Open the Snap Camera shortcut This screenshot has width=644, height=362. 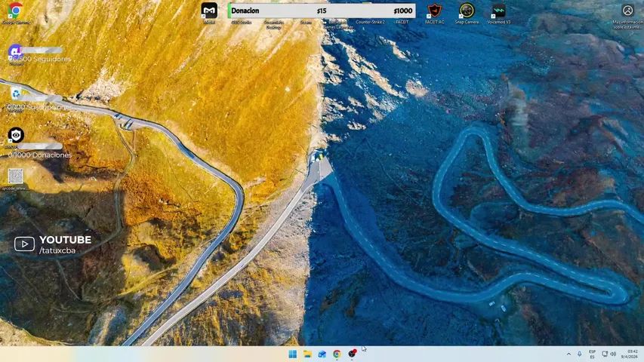pyautogui.click(x=467, y=13)
